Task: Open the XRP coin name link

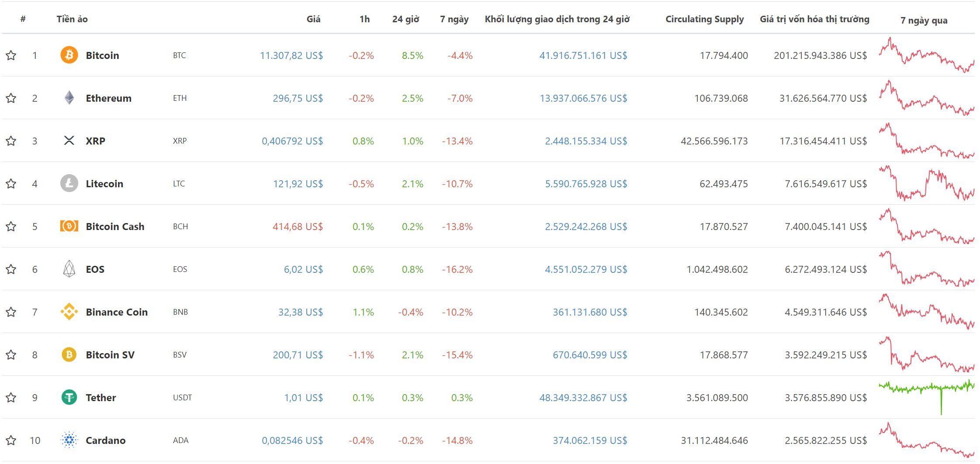Action: click(95, 141)
